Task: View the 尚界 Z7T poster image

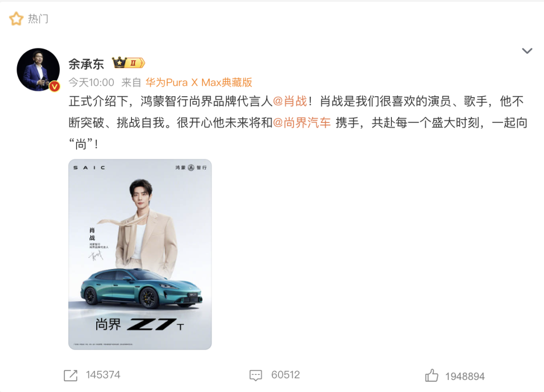Action: [x=140, y=254]
